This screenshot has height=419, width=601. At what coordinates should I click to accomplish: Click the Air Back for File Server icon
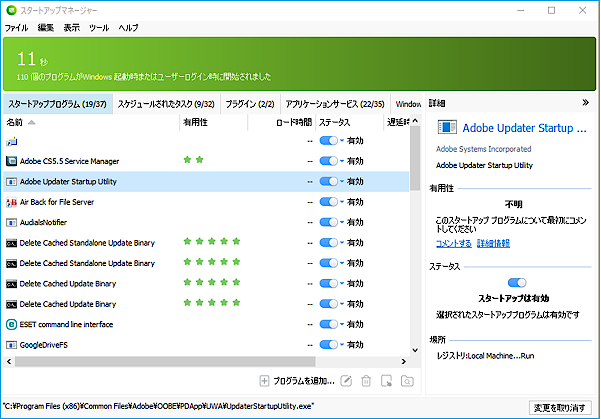(x=11, y=202)
